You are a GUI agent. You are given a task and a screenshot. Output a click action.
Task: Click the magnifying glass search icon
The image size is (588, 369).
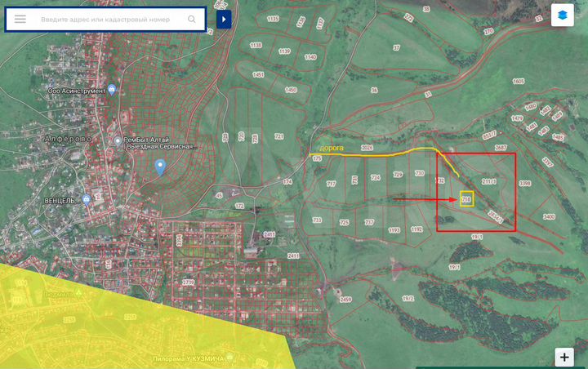[193, 19]
